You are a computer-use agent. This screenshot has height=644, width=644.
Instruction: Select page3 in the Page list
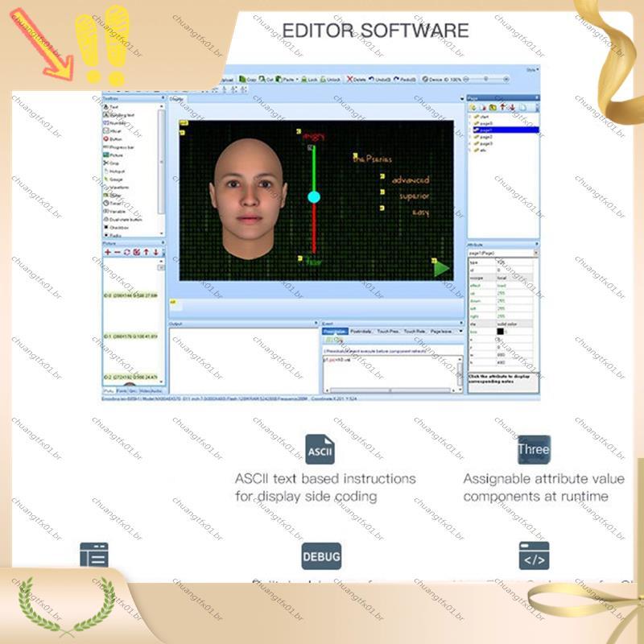(x=483, y=144)
